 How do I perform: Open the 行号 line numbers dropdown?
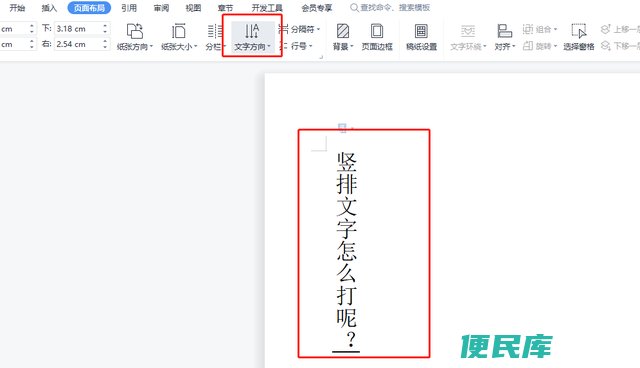296,46
